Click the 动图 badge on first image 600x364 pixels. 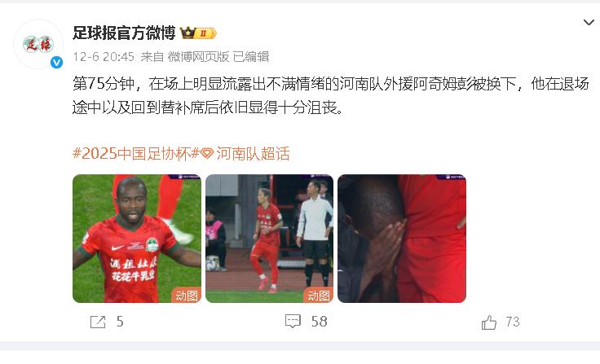(187, 295)
